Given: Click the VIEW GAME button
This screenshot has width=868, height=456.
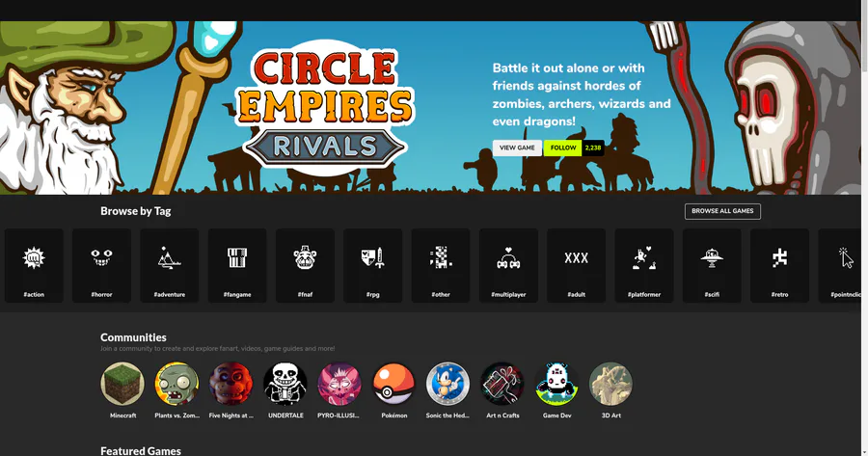Looking at the screenshot, I should [517, 148].
